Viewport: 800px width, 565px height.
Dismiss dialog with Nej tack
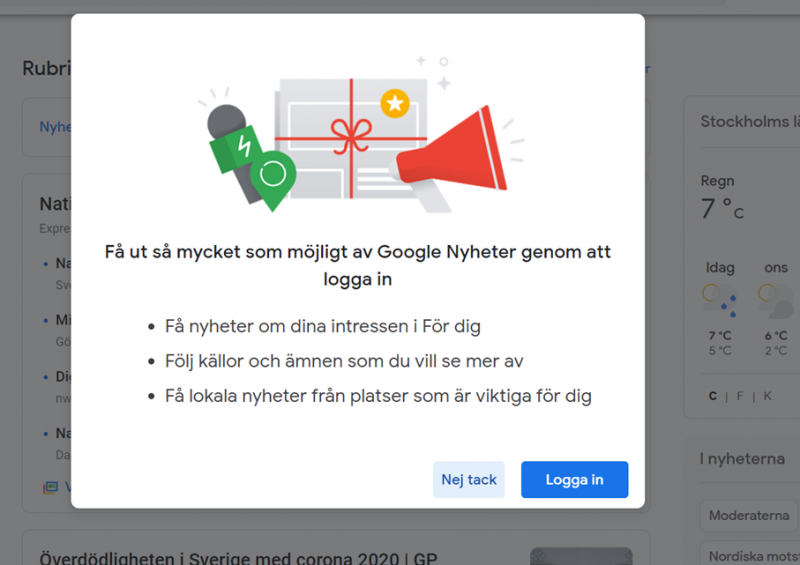coord(469,479)
